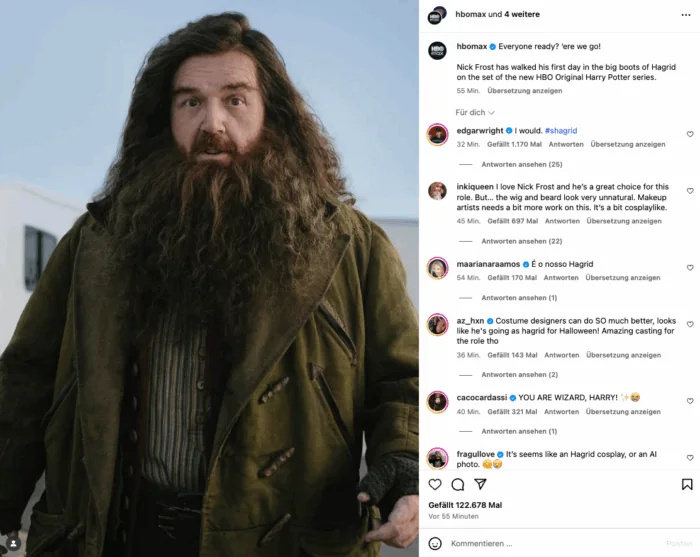Open edgarwright's profile avatar
Image resolution: width=700 pixels, height=557 pixels.
pyautogui.click(x=438, y=134)
